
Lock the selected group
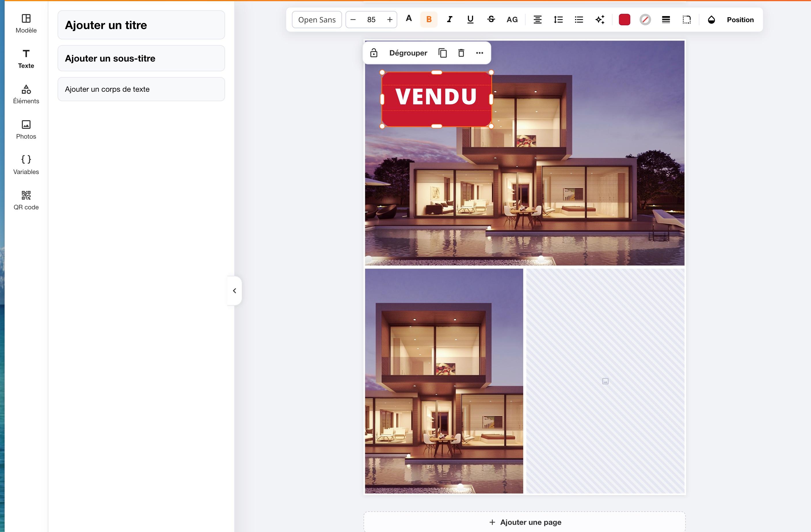click(x=374, y=53)
